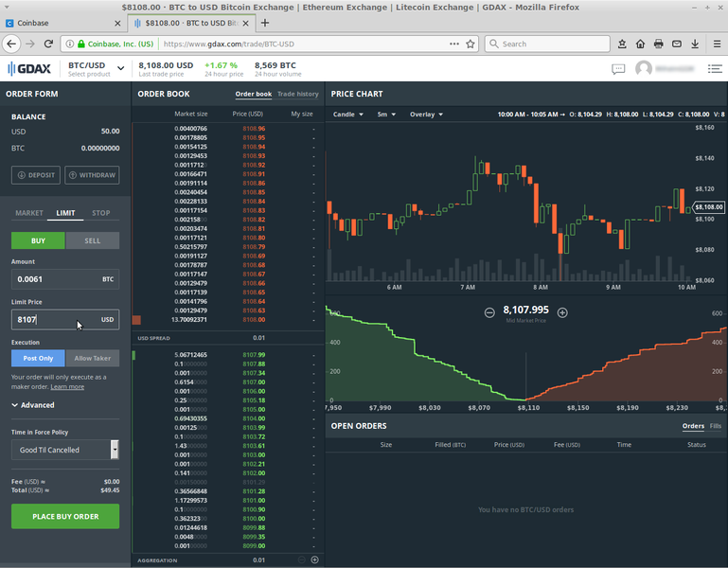Go to Firefox home icon
728x568 pixels.
point(640,44)
